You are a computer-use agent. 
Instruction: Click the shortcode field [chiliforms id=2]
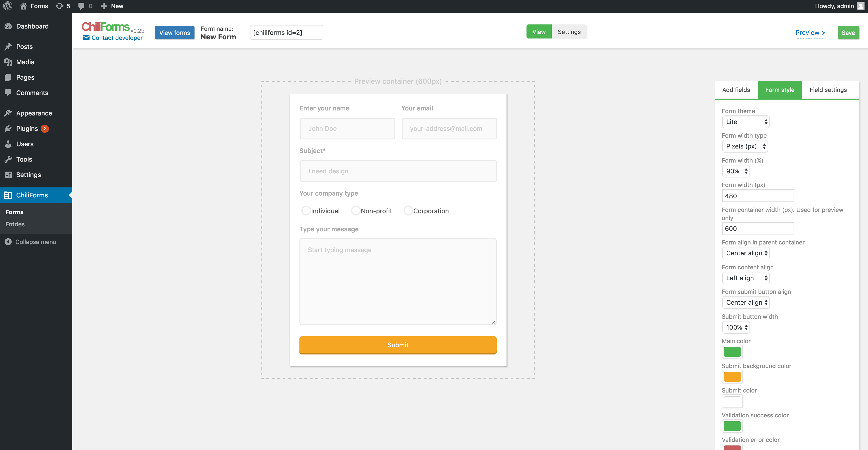tap(286, 32)
